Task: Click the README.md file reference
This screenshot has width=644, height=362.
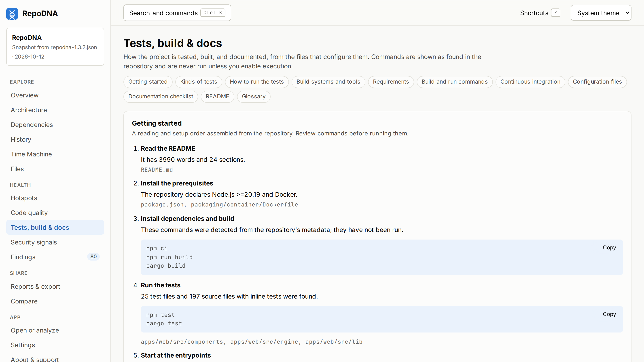Action: tap(157, 170)
